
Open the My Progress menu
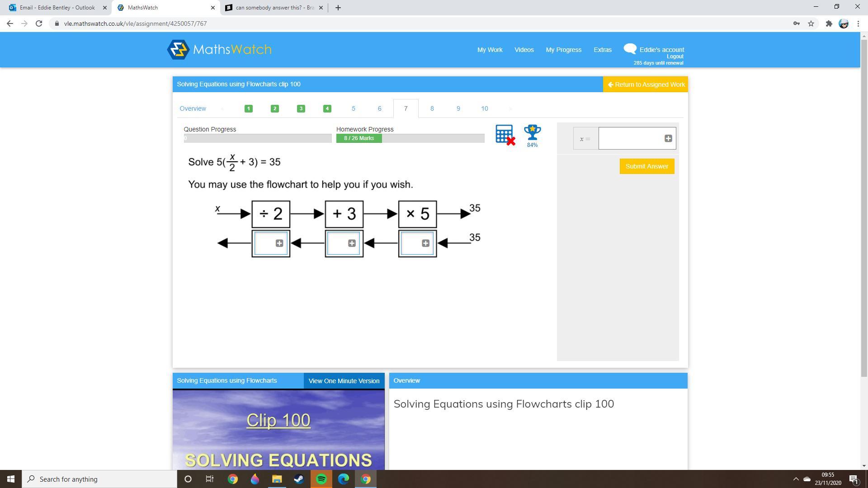pyautogui.click(x=563, y=50)
